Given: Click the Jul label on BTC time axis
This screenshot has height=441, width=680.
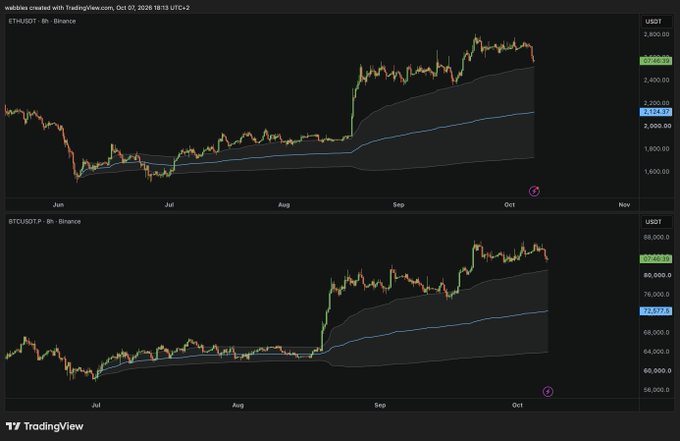Looking at the screenshot, I should 96,405.
